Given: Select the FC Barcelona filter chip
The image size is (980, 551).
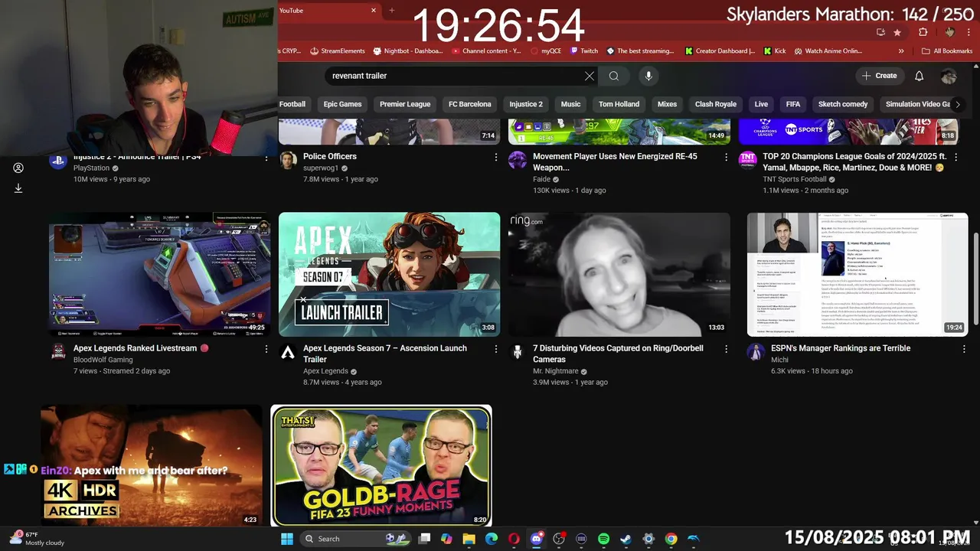Looking at the screenshot, I should point(469,104).
